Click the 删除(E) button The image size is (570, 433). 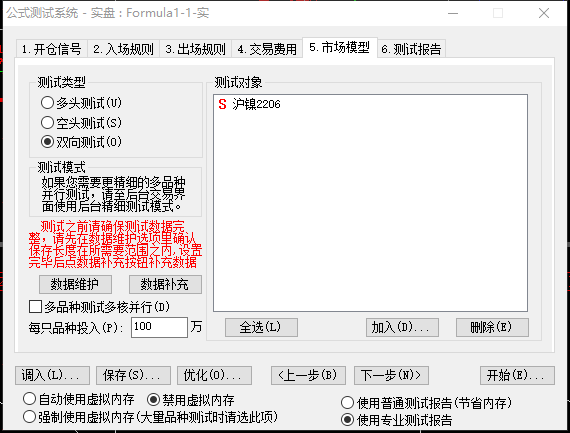pyautogui.click(x=493, y=328)
